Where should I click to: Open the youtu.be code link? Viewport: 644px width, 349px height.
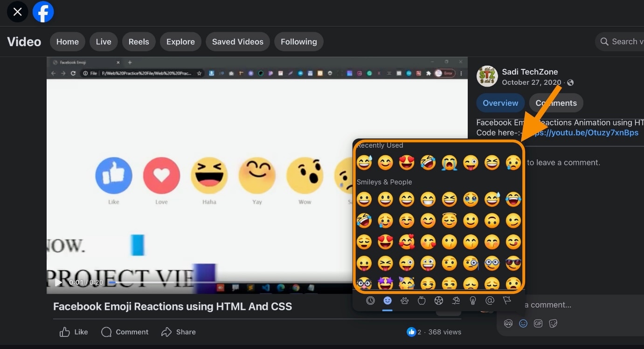click(582, 133)
